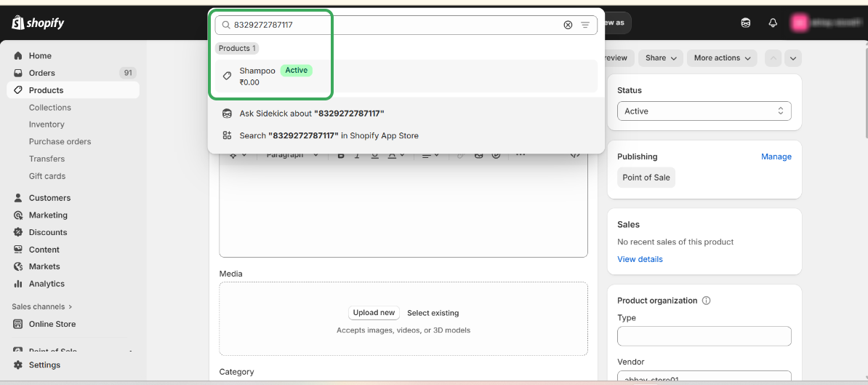Click Point of Sale publishing chip
The image size is (868, 385).
tap(646, 178)
